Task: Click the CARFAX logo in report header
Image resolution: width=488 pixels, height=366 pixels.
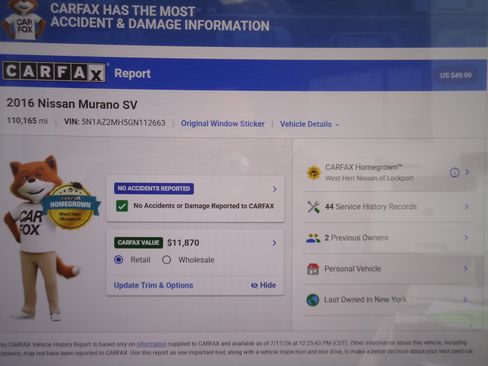Action: click(x=54, y=72)
